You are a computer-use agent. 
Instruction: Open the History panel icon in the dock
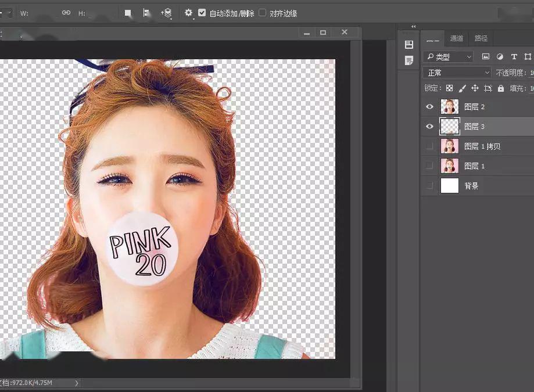point(409,45)
